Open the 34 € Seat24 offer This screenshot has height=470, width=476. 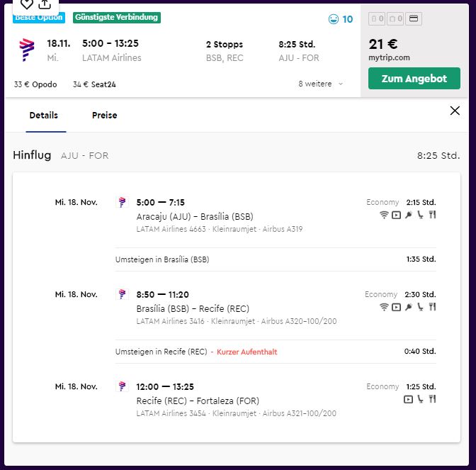[94, 84]
